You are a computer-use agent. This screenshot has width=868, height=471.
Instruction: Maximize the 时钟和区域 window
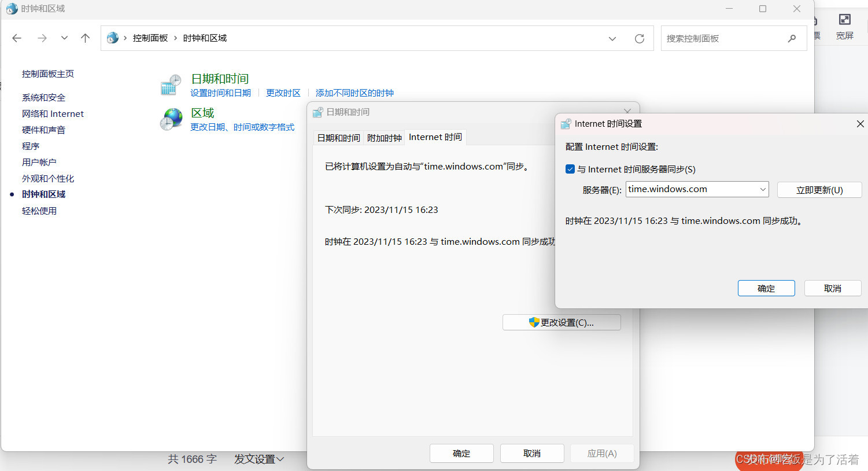[x=763, y=9]
